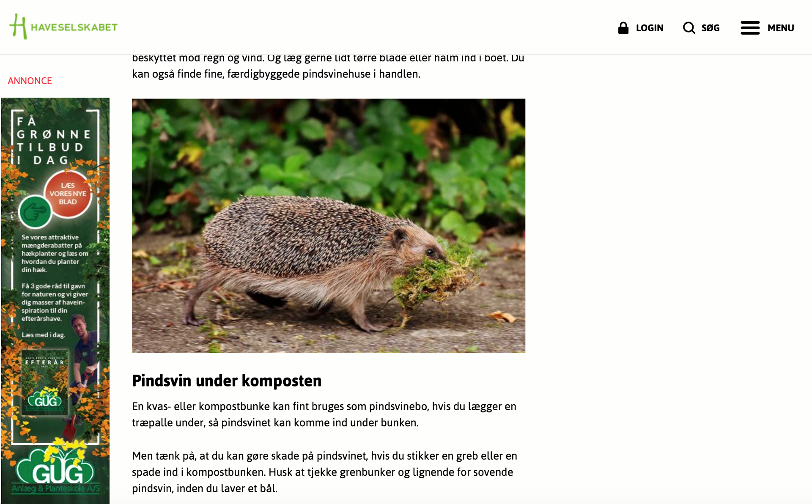Click the Haveselskabet H logo icon
The height and width of the screenshot is (504, 812).
(18, 27)
